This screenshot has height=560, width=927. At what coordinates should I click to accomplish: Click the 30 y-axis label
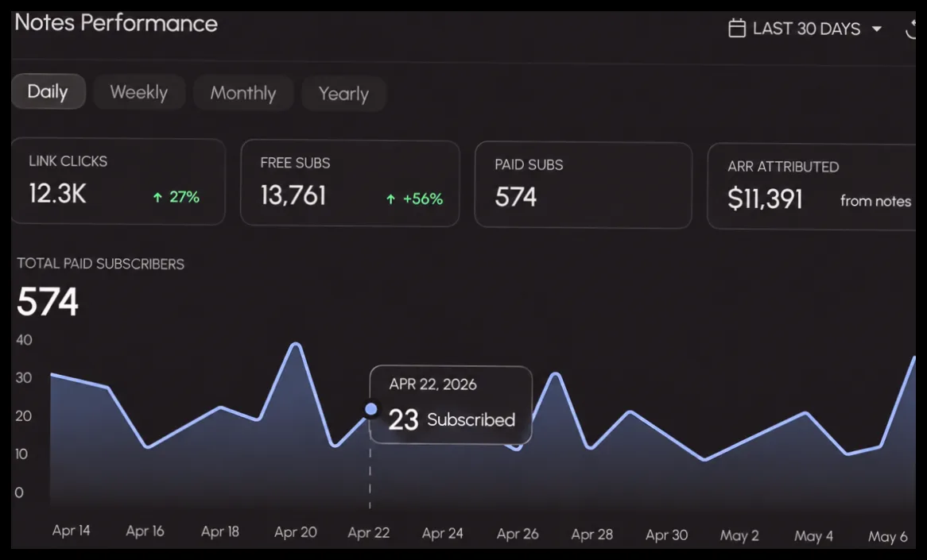(x=24, y=378)
